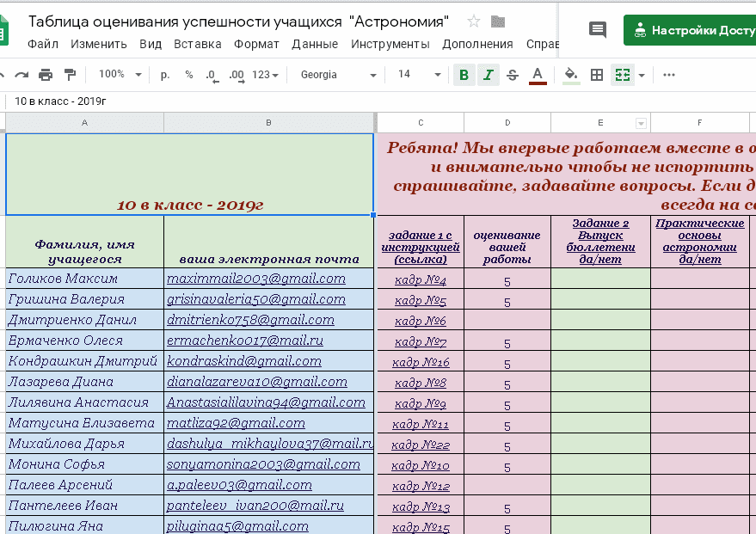The image size is (756, 534).
Task: Select cell Голиков Максим
Action: click(x=84, y=279)
